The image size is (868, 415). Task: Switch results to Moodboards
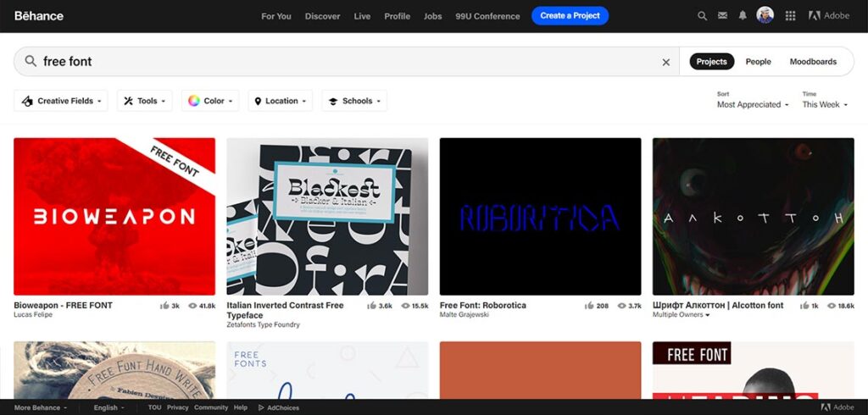(813, 62)
